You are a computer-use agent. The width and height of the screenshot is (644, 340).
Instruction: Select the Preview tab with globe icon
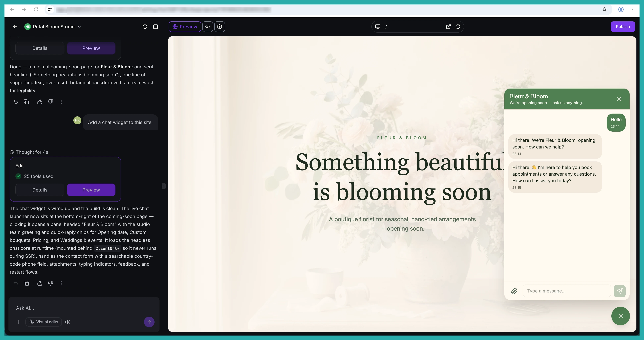click(185, 27)
